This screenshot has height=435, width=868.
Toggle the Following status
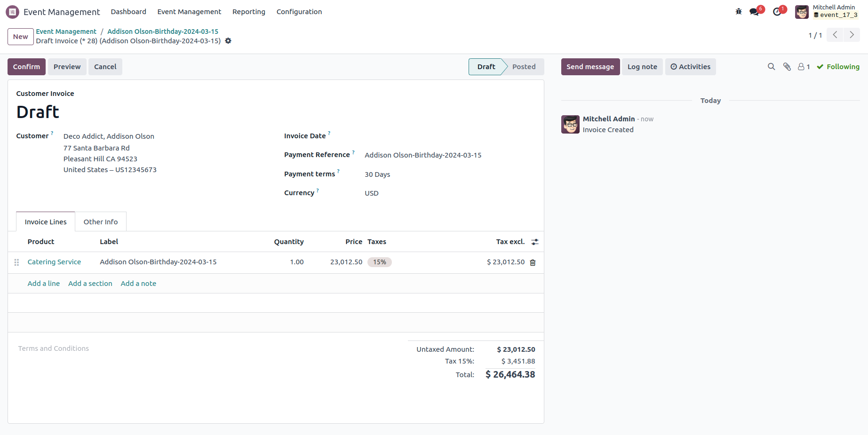(838, 67)
